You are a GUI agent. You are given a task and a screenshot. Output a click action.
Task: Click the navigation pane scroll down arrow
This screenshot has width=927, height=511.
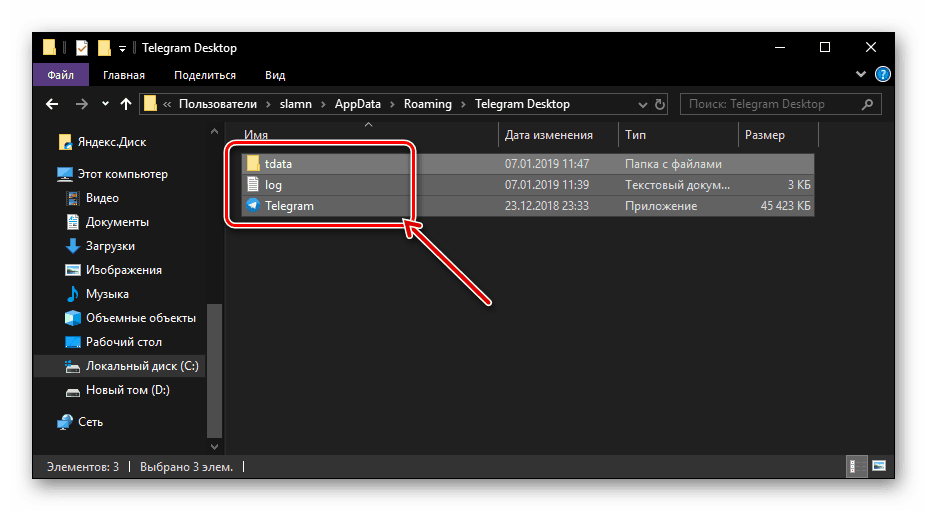pyautogui.click(x=214, y=447)
